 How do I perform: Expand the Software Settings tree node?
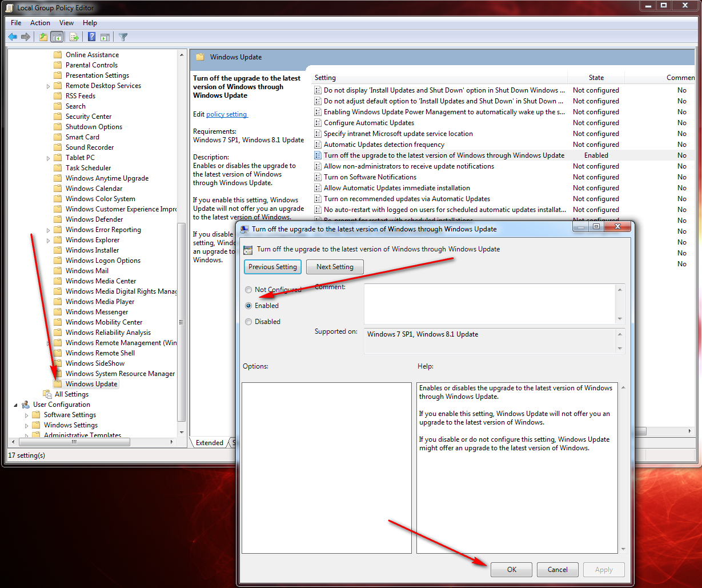[x=27, y=415]
